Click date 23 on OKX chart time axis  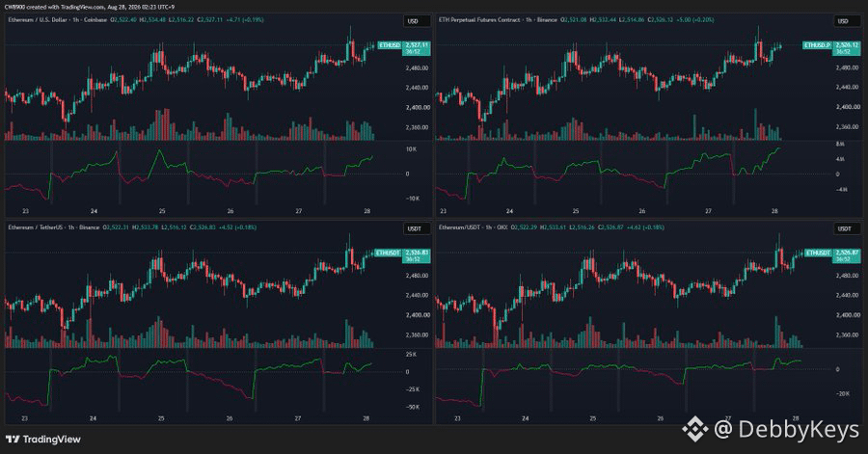(457, 418)
